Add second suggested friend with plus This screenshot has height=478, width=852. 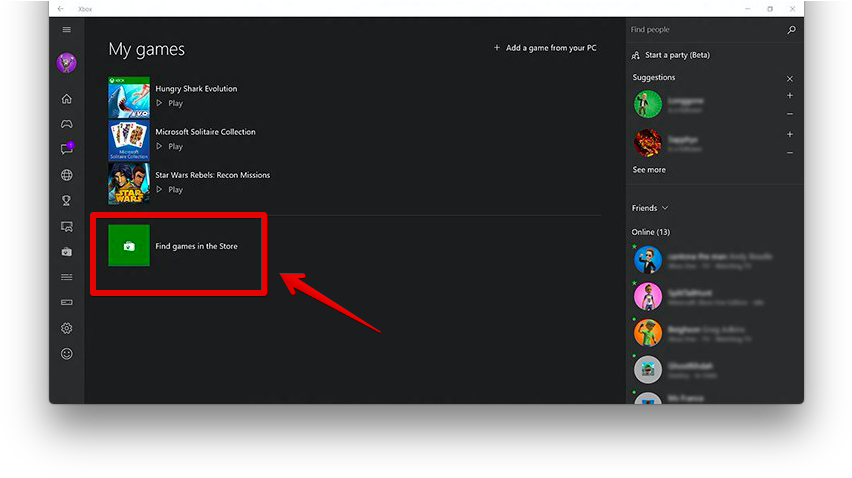(x=790, y=134)
